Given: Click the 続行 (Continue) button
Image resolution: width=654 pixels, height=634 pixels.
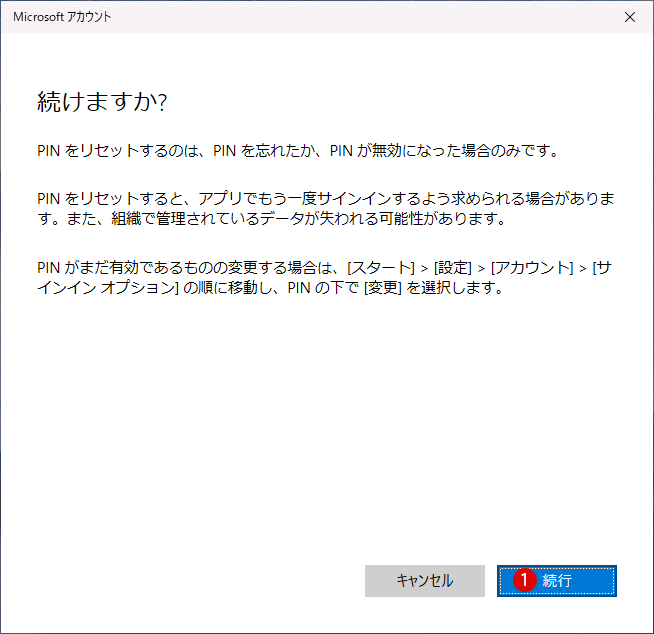Looking at the screenshot, I should (556, 581).
